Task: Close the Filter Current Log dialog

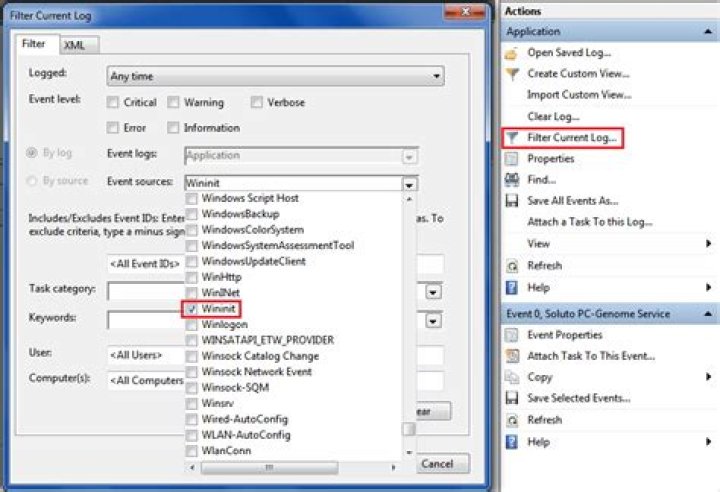Action: coord(465,12)
